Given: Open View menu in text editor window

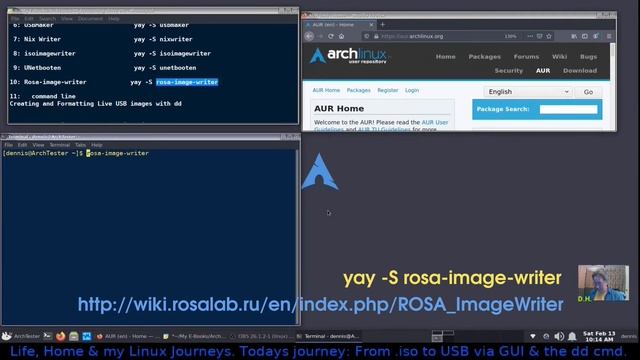Looking at the screenshot, I should [x=67, y=18].
